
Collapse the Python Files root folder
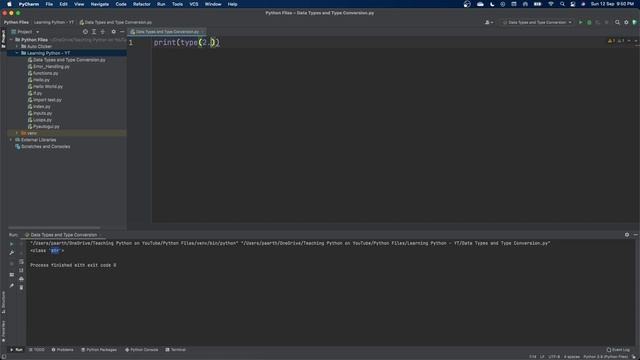pyautogui.click(x=11, y=40)
